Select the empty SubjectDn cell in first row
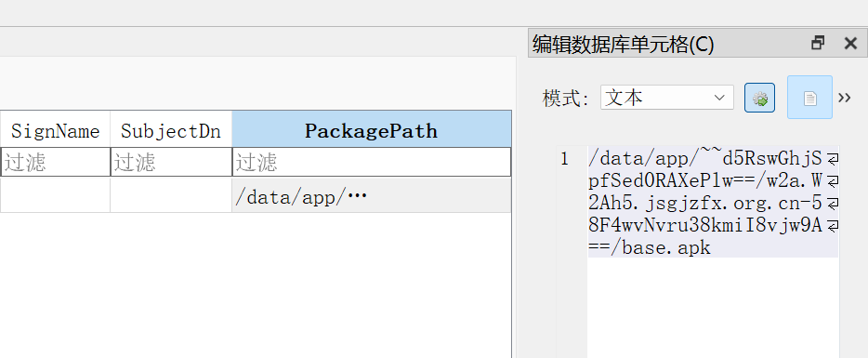Viewport: 868px width, 358px height. point(171,195)
